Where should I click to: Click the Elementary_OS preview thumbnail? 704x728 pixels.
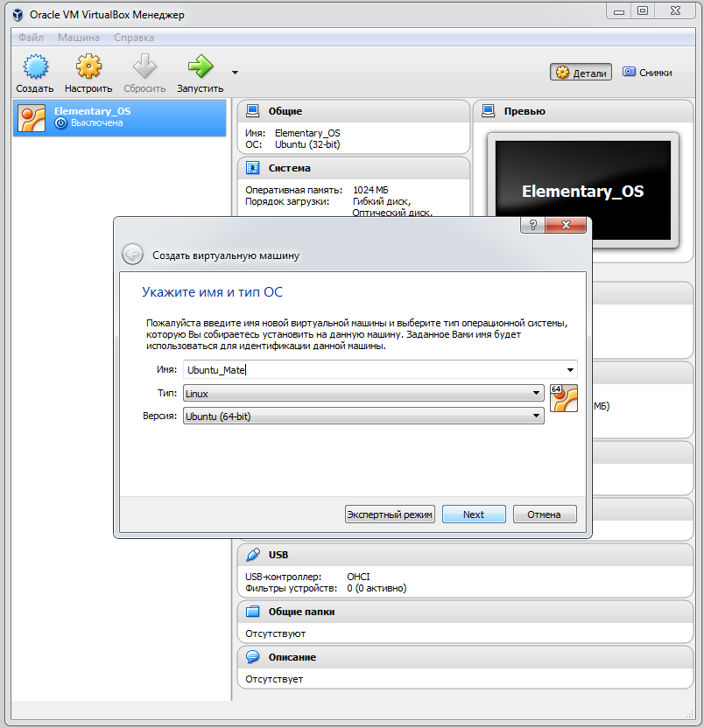tap(582, 190)
